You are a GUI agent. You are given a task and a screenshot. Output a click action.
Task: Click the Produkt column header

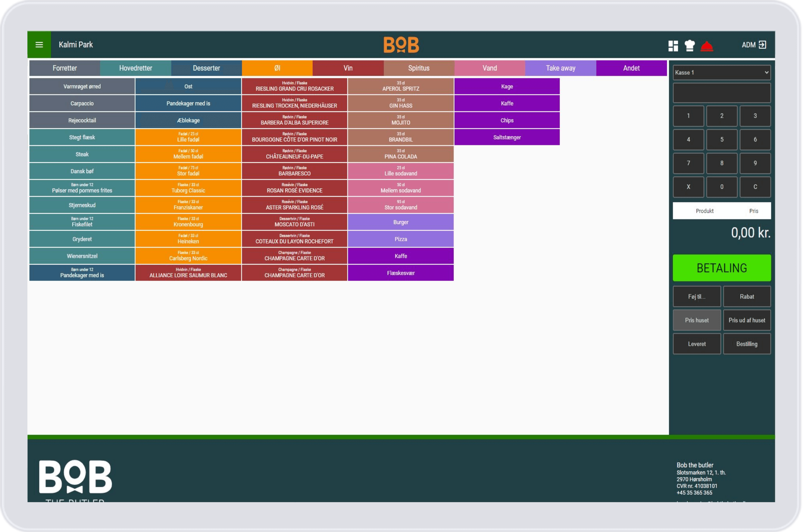(705, 211)
